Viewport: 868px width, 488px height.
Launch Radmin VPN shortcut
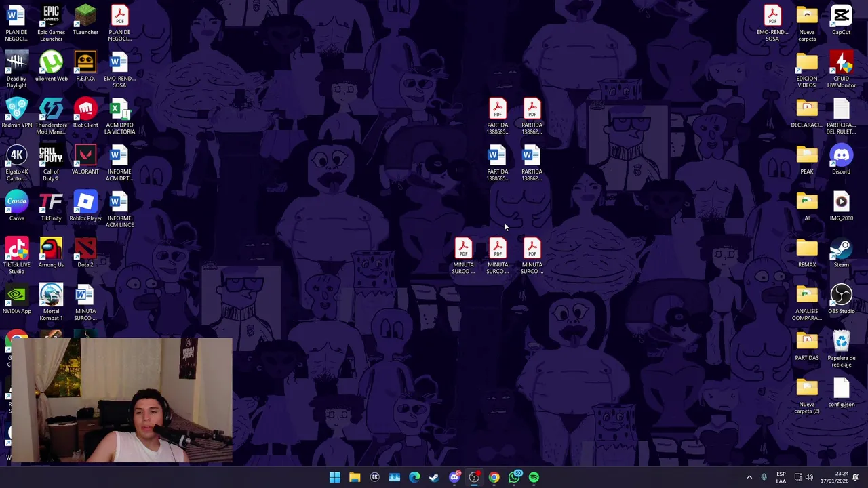pyautogui.click(x=16, y=113)
